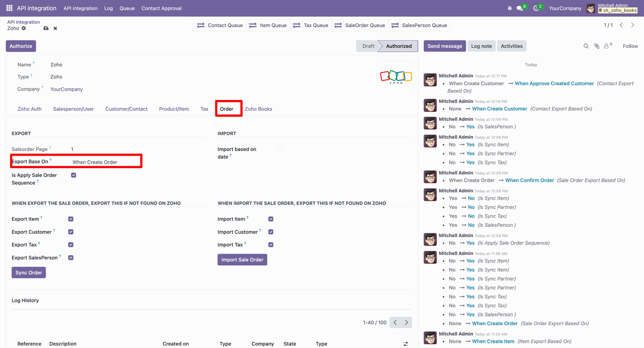The image size is (644, 348).
Task: Edit the Name field Zoho
Action: pyautogui.click(x=56, y=65)
